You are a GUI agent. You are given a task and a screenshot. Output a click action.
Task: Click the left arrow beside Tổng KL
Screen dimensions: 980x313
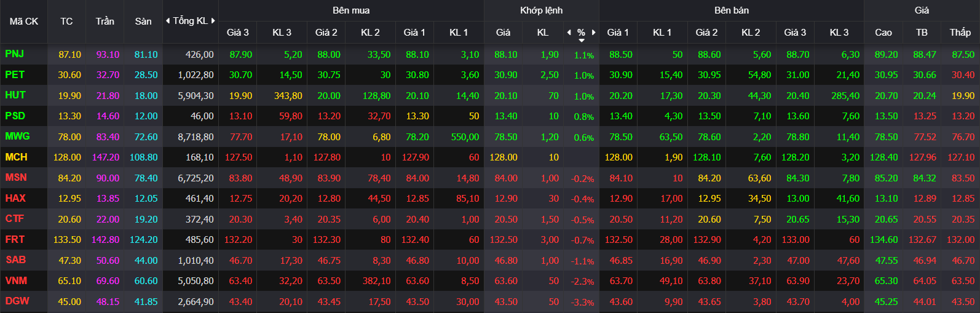168,21
